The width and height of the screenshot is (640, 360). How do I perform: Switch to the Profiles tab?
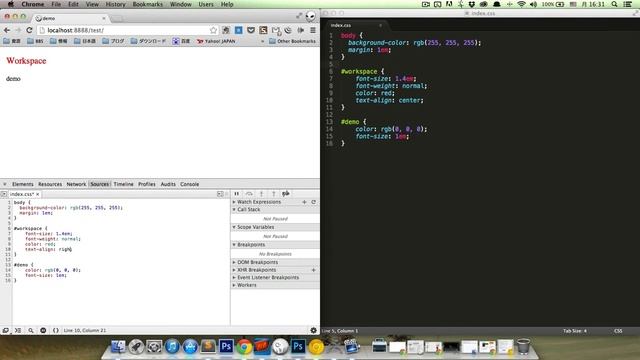click(x=147, y=184)
